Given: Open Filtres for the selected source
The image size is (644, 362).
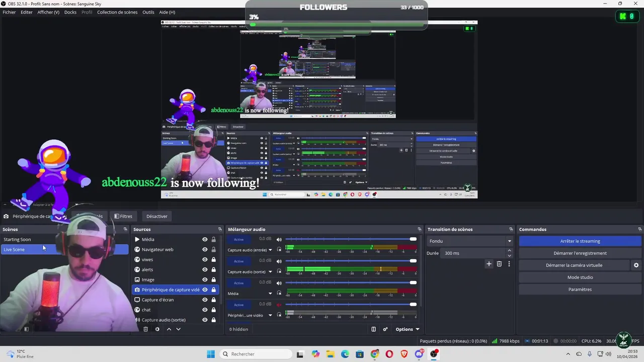Looking at the screenshot, I should 123,216.
